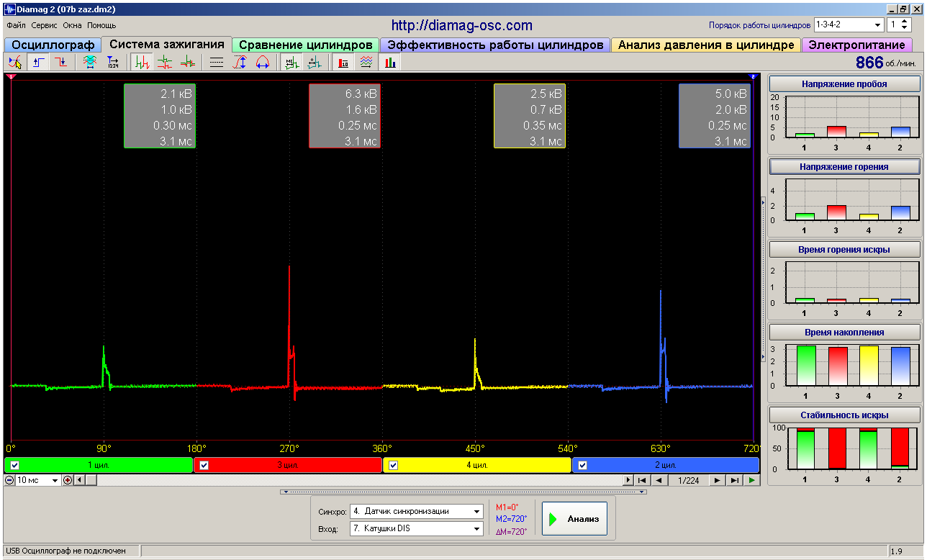Click the red cylinder 3 measurement box
The width and height of the screenshot is (927, 560).
(345, 116)
